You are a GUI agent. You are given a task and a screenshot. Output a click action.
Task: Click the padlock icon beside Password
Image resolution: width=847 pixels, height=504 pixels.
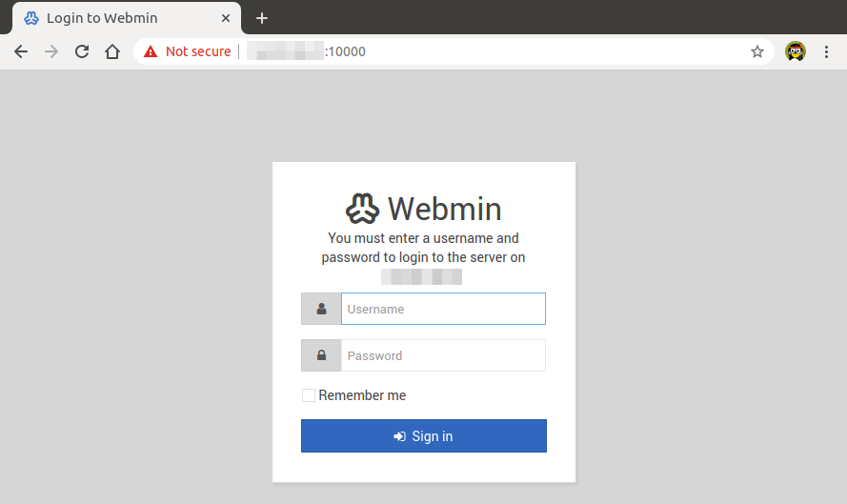[x=321, y=355]
